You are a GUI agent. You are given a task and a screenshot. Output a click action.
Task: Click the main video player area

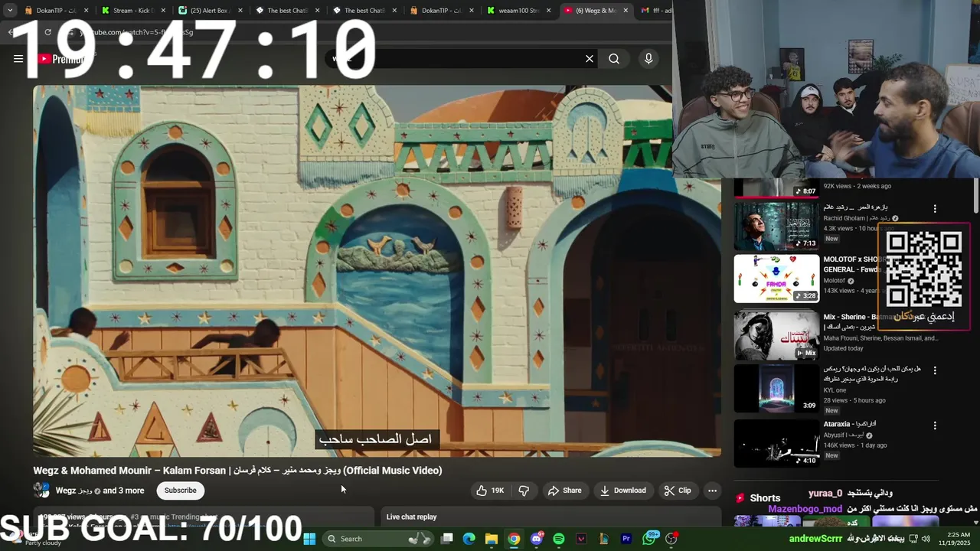click(x=377, y=270)
